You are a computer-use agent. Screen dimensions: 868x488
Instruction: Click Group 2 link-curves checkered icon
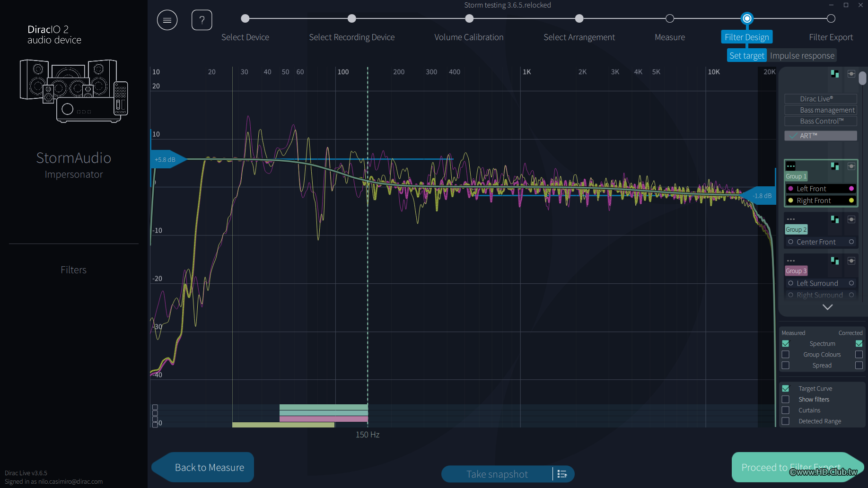coord(835,219)
